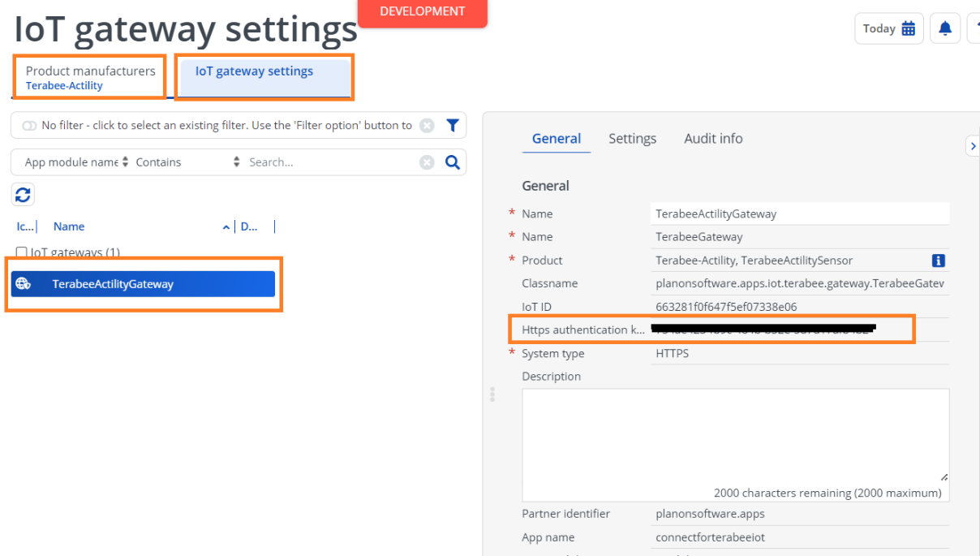
Task: Toggle the No filter switch
Action: [x=29, y=126]
